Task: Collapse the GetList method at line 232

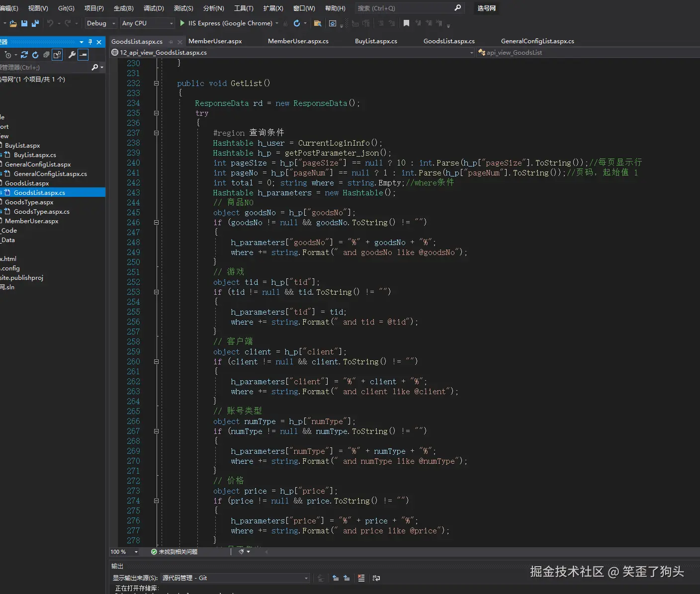Action: click(156, 84)
